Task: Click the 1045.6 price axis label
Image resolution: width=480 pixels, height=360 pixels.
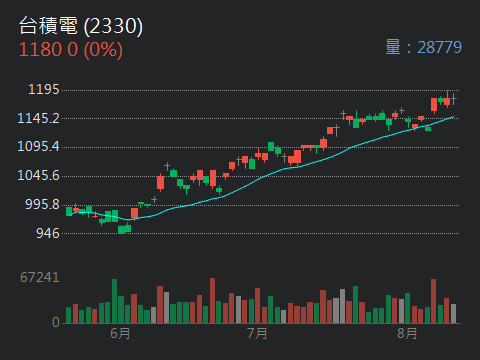Action: (38, 175)
